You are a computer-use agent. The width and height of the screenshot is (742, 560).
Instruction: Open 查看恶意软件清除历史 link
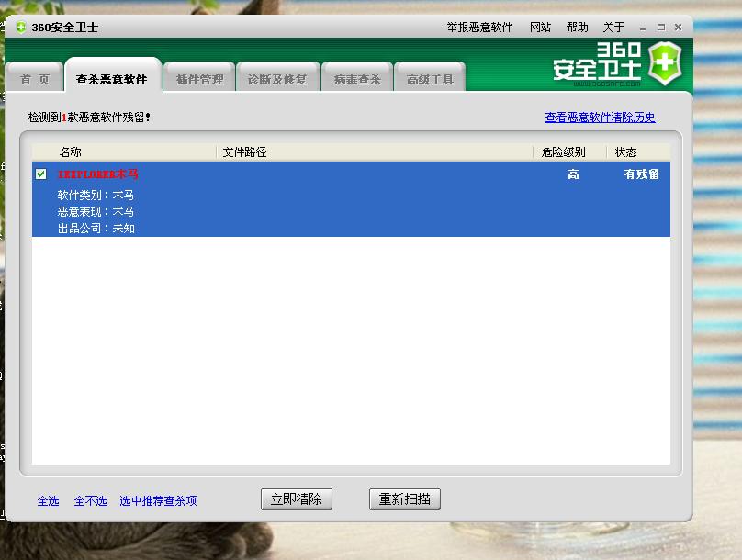(x=600, y=117)
